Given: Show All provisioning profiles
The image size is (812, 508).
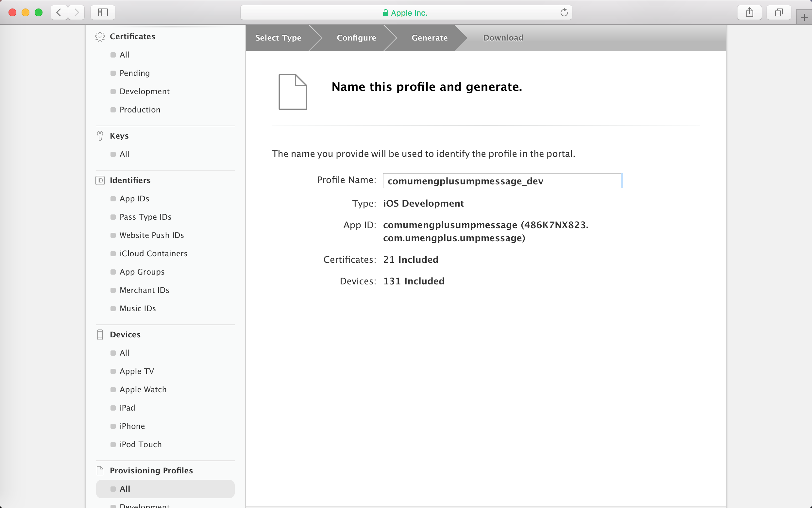Looking at the screenshot, I should [x=165, y=489].
